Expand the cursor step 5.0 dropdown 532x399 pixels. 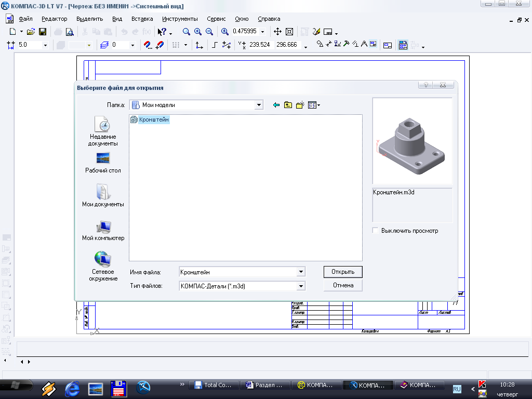click(45, 45)
